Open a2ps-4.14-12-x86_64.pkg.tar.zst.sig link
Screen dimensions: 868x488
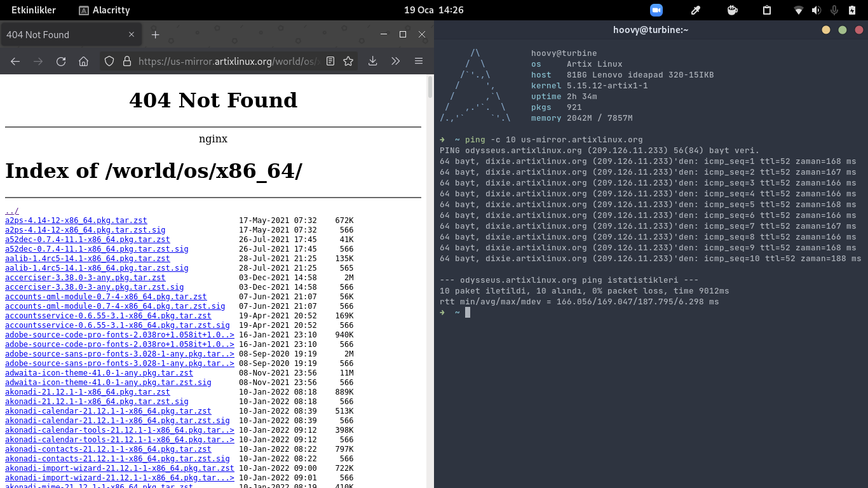85,230
